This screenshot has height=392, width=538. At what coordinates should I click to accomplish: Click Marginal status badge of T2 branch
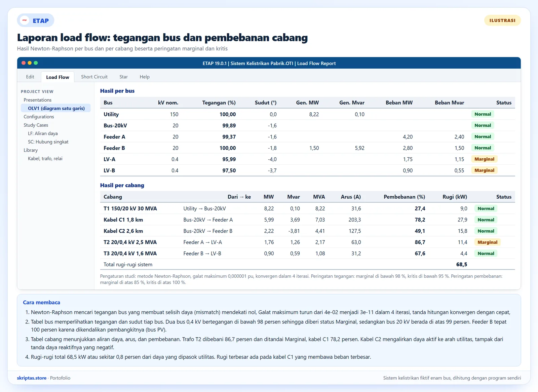click(487, 242)
